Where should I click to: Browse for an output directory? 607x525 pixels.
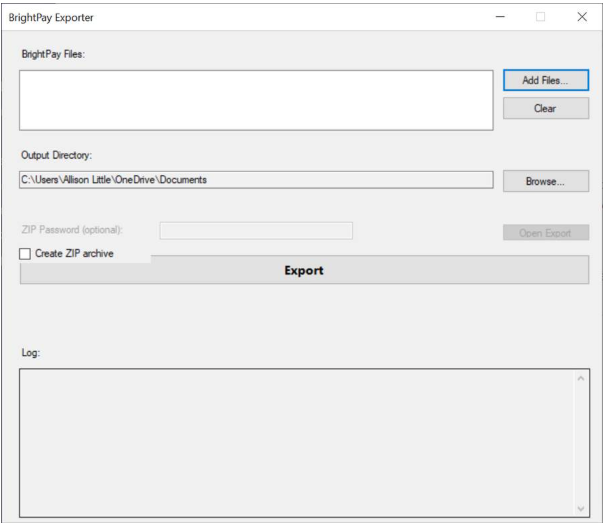(546, 181)
